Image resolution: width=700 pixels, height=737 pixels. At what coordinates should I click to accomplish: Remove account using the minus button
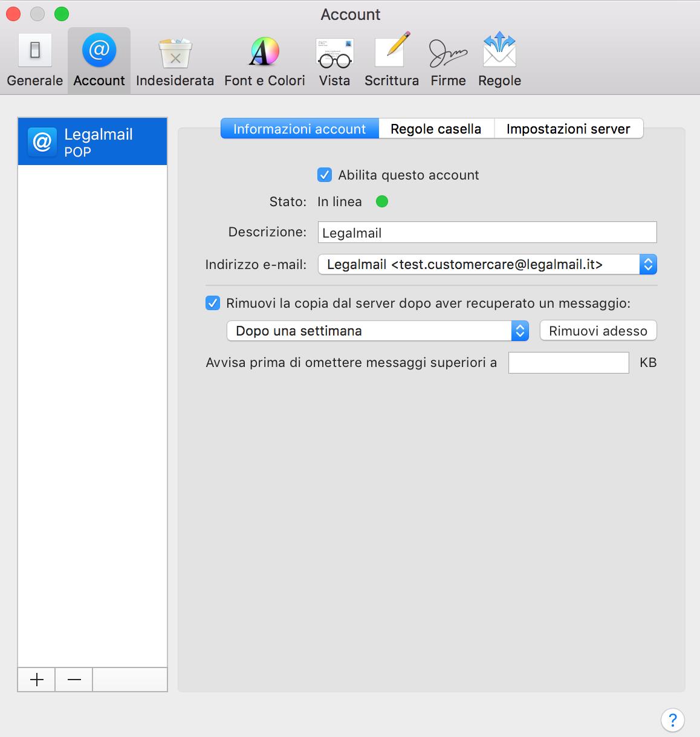(74, 680)
